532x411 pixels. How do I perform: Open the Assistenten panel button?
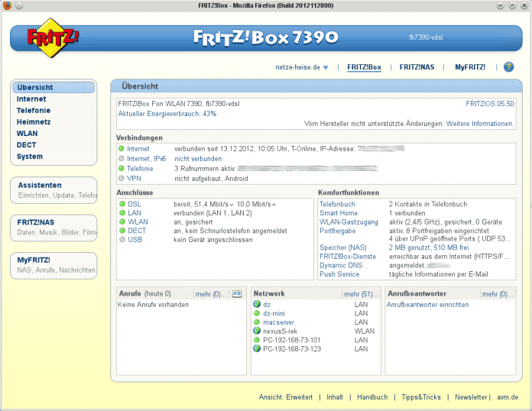[54, 189]
